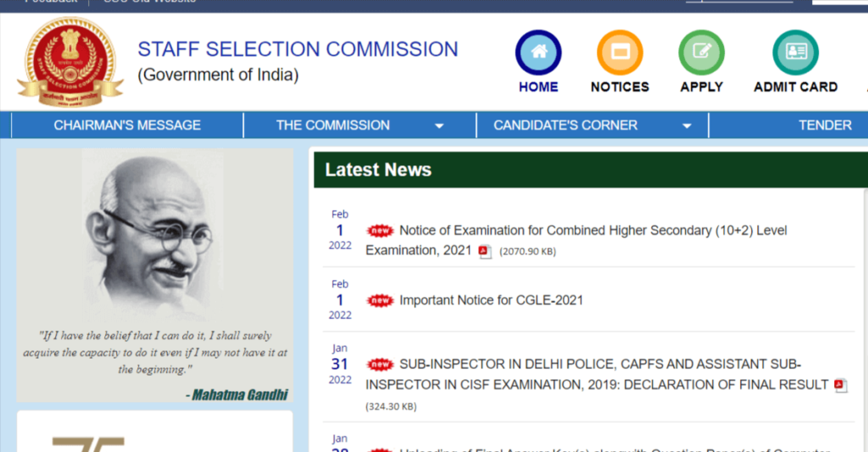The image size is (868, 452).
Task: Open Important Notice for CGLE-2021 link
Action: click(x=491, y=300)
